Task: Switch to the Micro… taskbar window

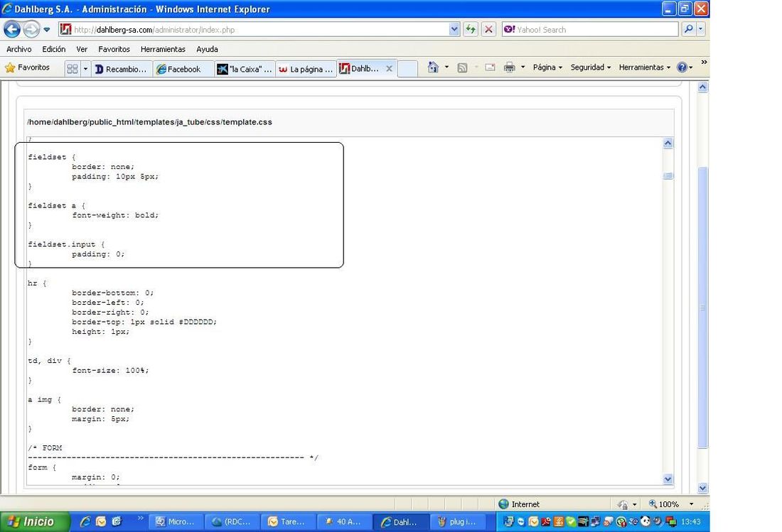Action: [175, 521]
